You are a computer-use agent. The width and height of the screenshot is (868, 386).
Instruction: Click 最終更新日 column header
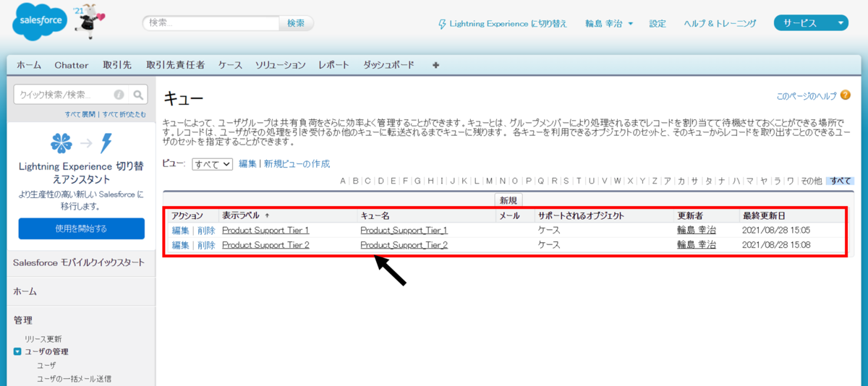[764, 215]
